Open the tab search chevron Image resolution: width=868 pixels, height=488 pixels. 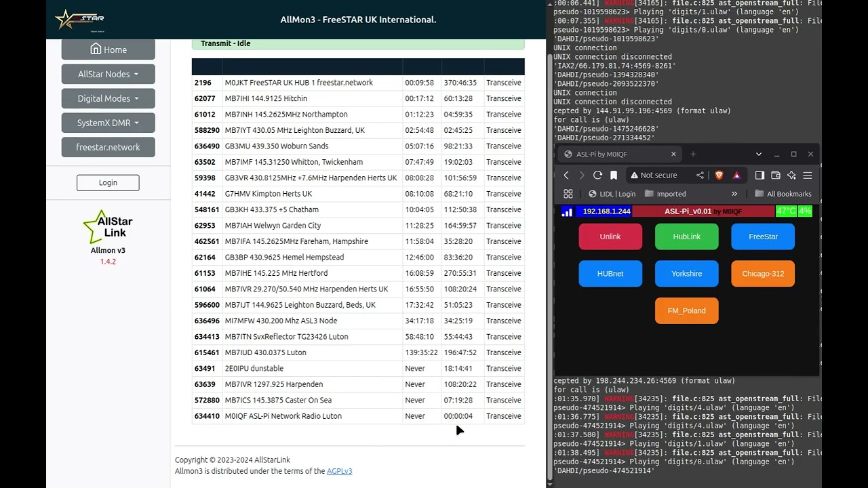[759, 154]
